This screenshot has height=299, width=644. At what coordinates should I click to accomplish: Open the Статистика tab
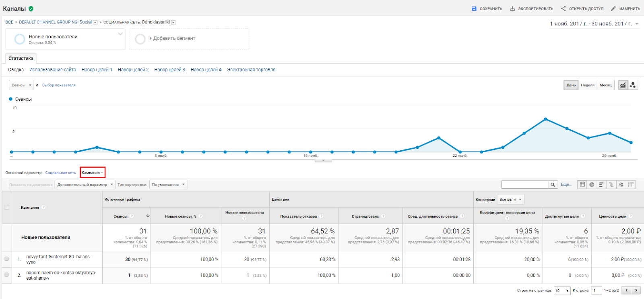click(x=21, y=58)
